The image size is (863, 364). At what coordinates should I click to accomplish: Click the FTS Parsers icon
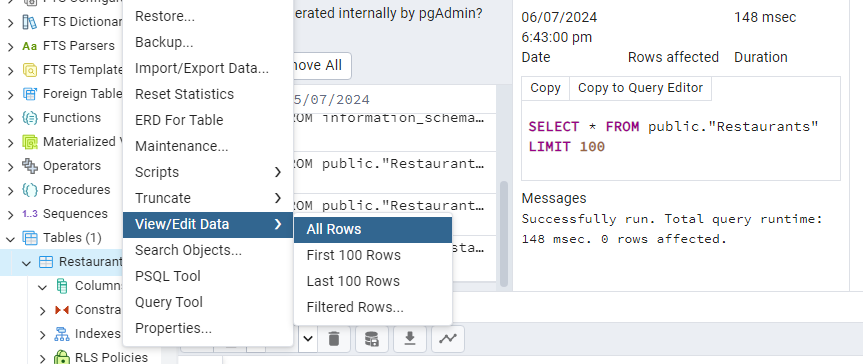pyautogui.click(x=29, y=46)
